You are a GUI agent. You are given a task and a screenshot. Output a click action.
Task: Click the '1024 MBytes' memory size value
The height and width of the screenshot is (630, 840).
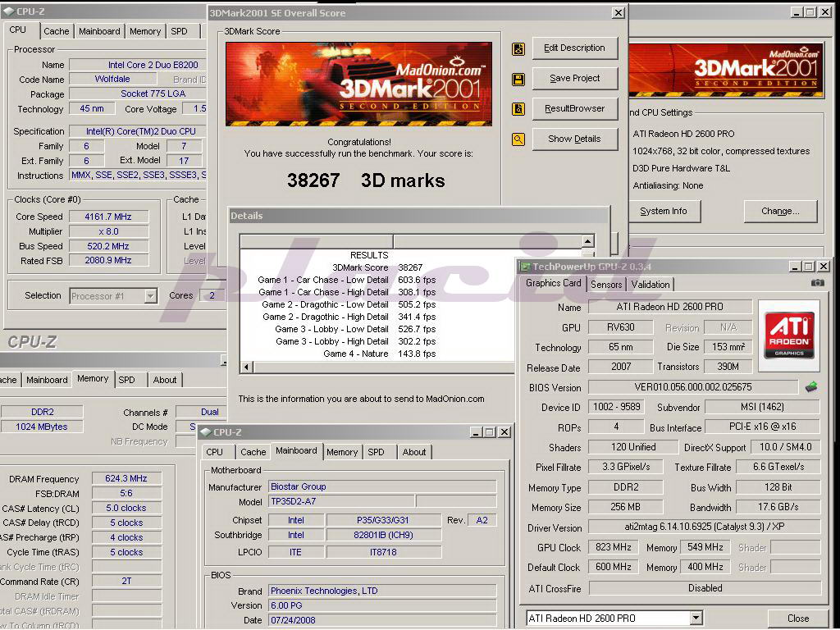(x=42, y=427)
